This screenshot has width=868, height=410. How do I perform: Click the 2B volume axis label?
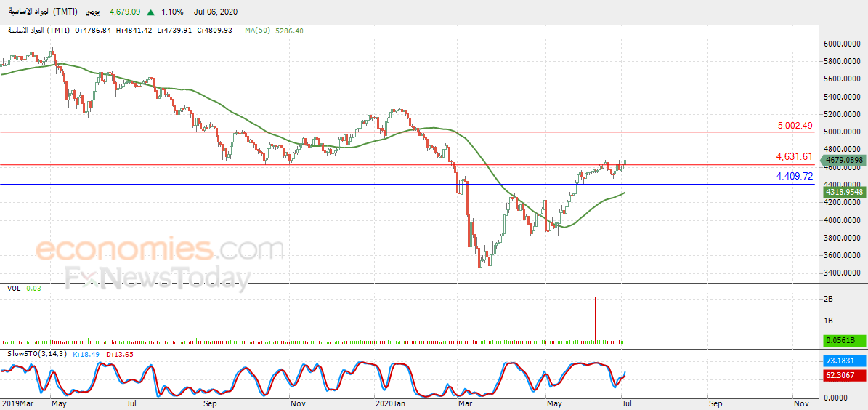pos(829,299)
